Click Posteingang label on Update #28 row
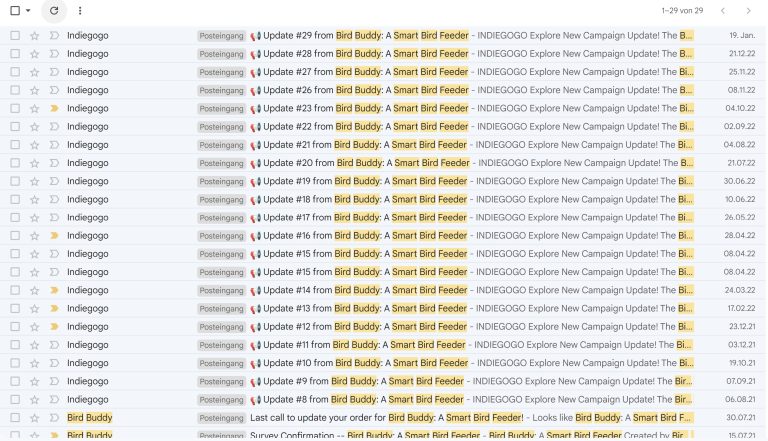The image size is (768, 441). pos(221,54)
